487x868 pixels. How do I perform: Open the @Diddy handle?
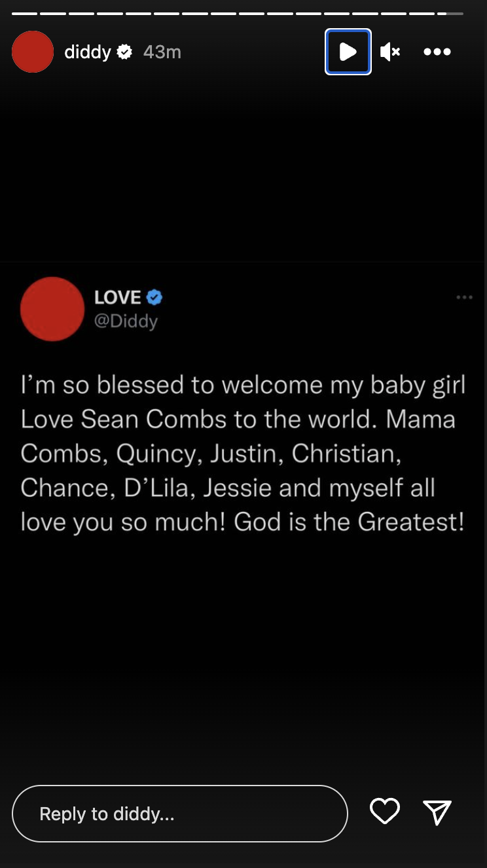126,321
